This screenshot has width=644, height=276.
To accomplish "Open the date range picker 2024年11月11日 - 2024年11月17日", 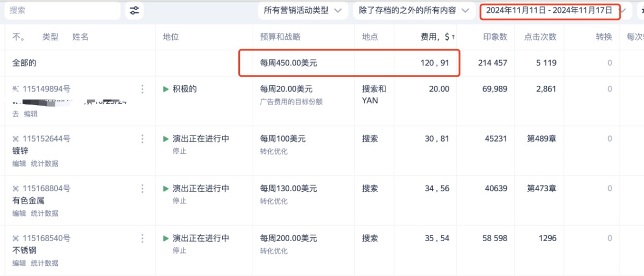I will [x=549, y=10].
